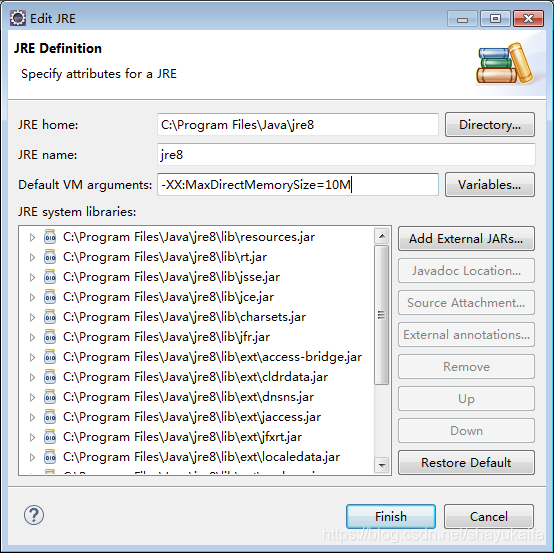Click the Restore Default button
This screenshot has height=553, width=554.
click(466, 463)
